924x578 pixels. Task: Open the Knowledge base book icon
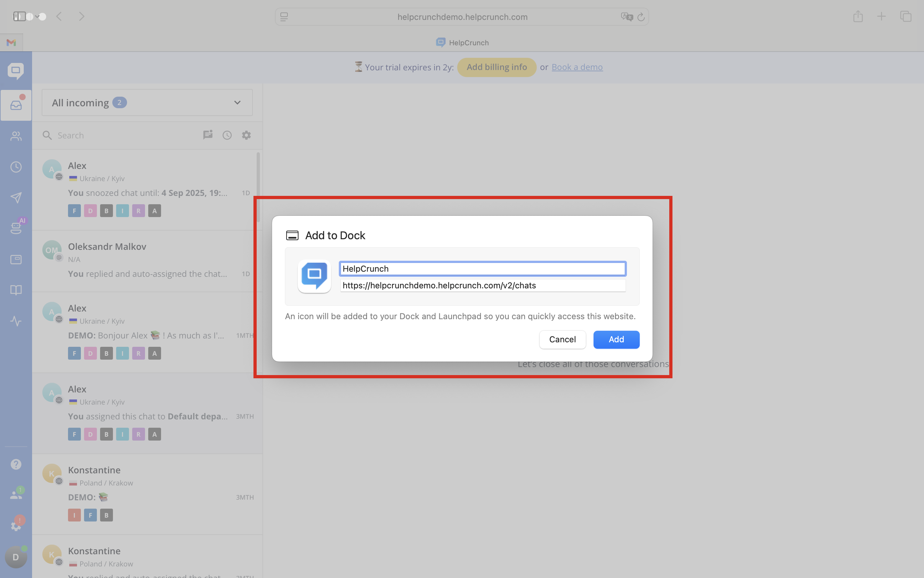tap(16, 290)
